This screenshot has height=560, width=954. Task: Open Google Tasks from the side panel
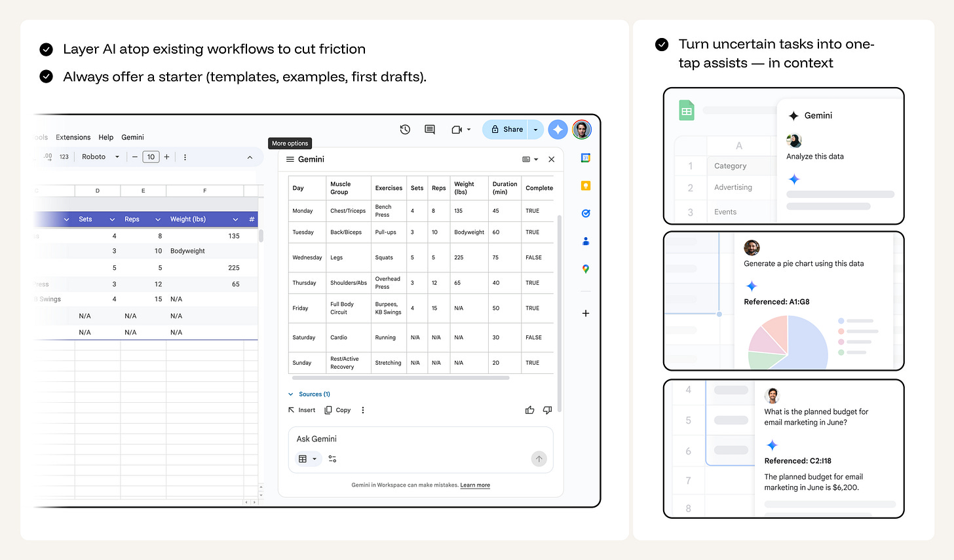[x=585, y=213]
